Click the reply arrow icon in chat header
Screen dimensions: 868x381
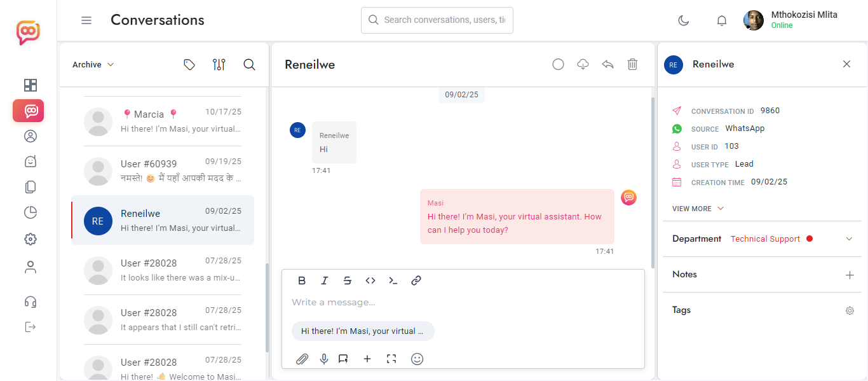(607, 64)
